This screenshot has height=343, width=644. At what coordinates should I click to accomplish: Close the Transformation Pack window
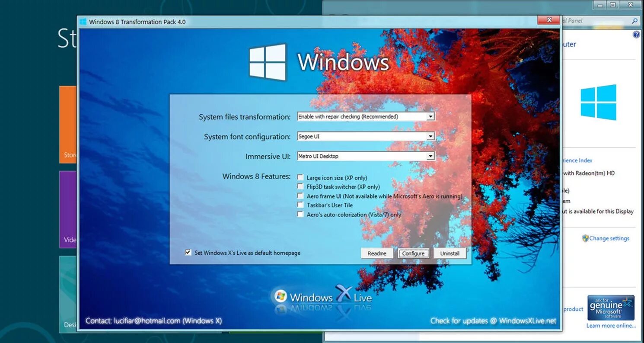(x=549, y=20)
